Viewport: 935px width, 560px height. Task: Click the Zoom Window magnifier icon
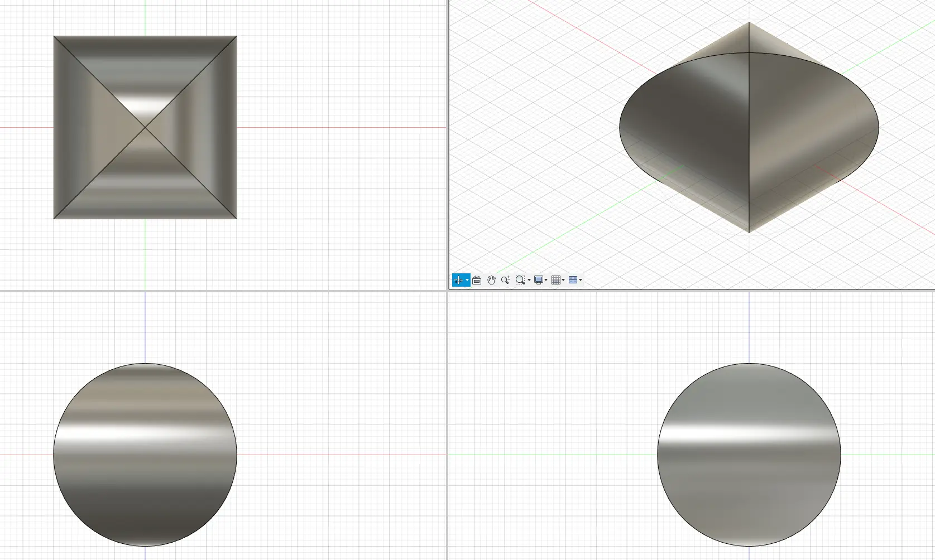(x=520, y=280)
